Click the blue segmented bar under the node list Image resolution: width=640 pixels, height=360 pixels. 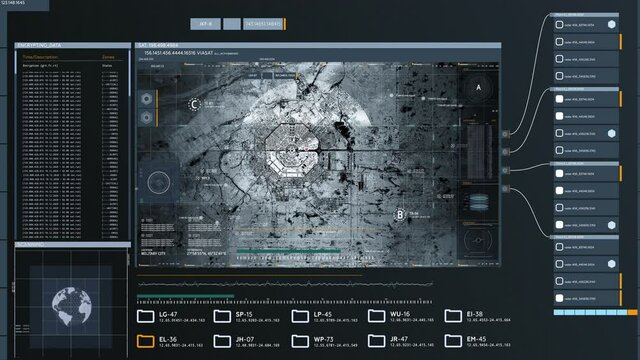591,312
